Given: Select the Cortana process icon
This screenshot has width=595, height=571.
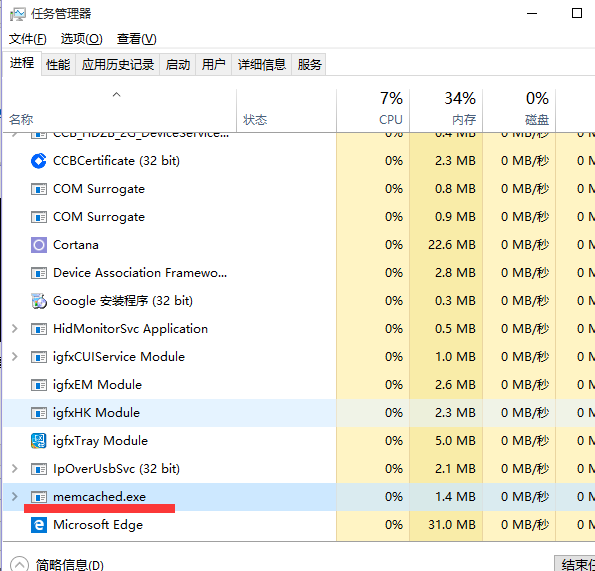Looking at the screenshot, I should point(39,245).
